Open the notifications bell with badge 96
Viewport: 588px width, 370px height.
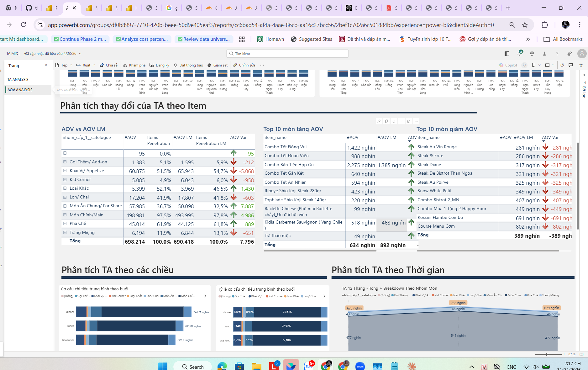[x=520, y=54]
